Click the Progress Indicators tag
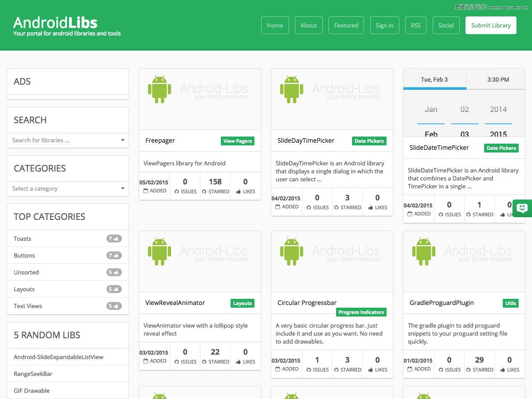 [x=361, y=312]
